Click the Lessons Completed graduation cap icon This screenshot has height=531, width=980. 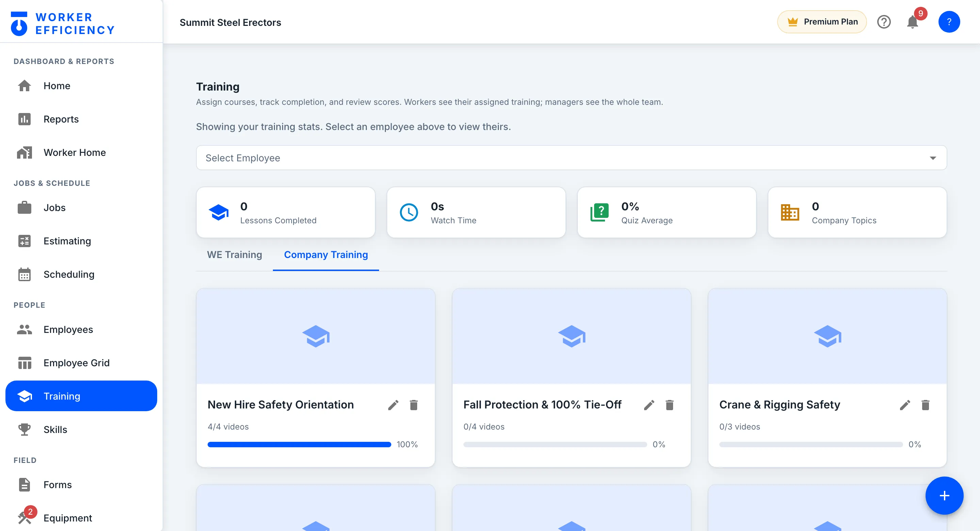pyautogui.click(x=219, y=212)
